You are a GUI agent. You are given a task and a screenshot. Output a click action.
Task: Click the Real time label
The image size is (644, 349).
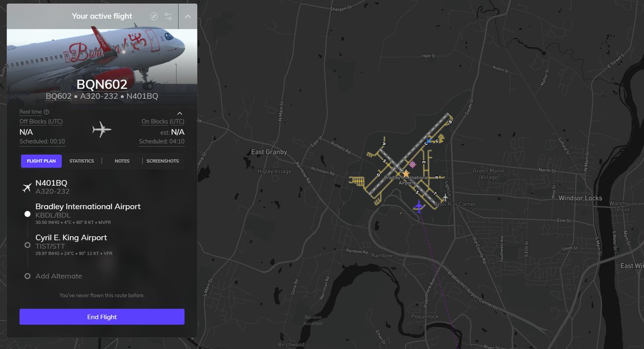31,112
